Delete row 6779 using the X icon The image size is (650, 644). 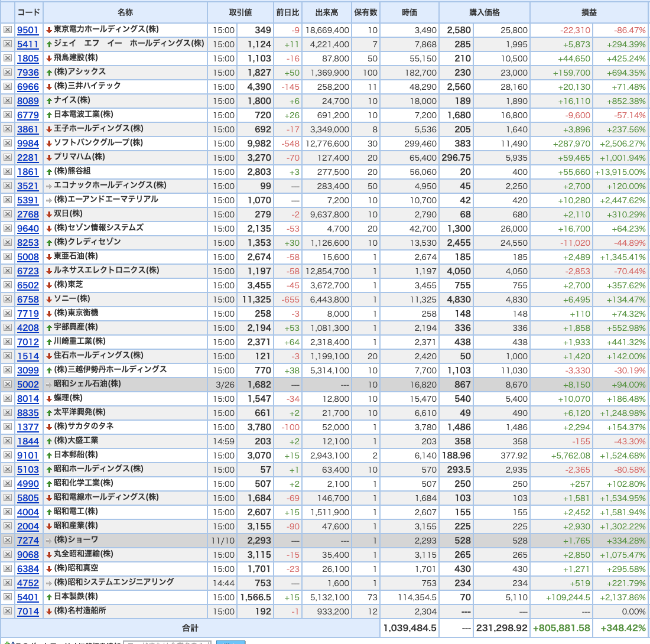pos(8,115)
